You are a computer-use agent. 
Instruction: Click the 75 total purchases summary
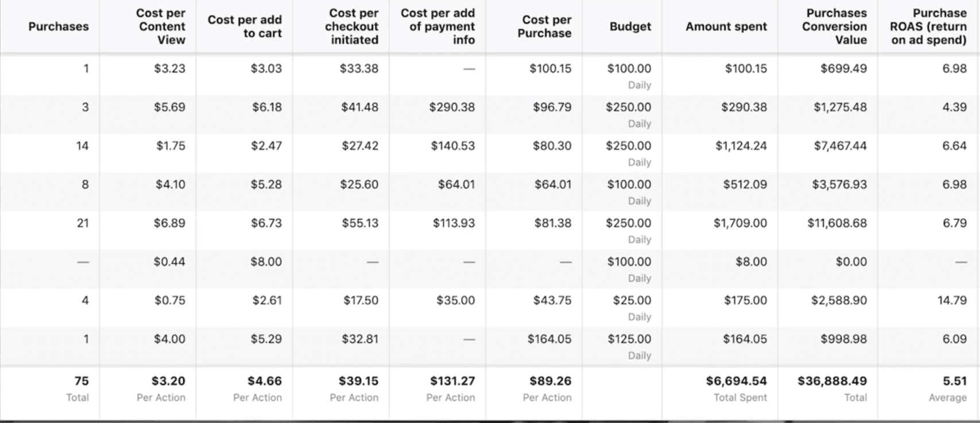click(82, 381)
